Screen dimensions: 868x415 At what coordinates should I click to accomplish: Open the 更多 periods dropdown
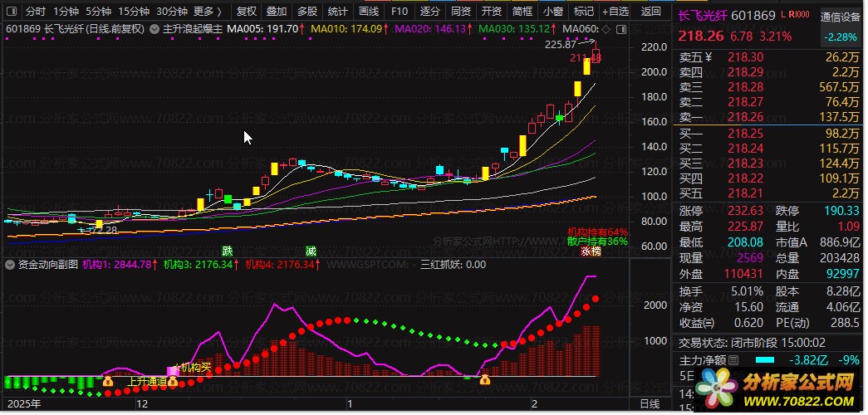tap(208, 11)
